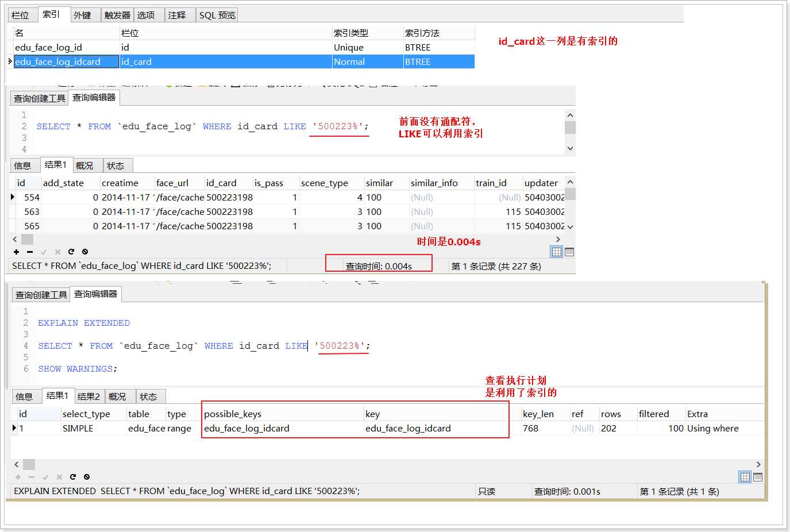The height and width of the screenshot is (532, 790).
Task: Click the possible_keys column header
Action: pyautogui.click(x=283, y=414)
